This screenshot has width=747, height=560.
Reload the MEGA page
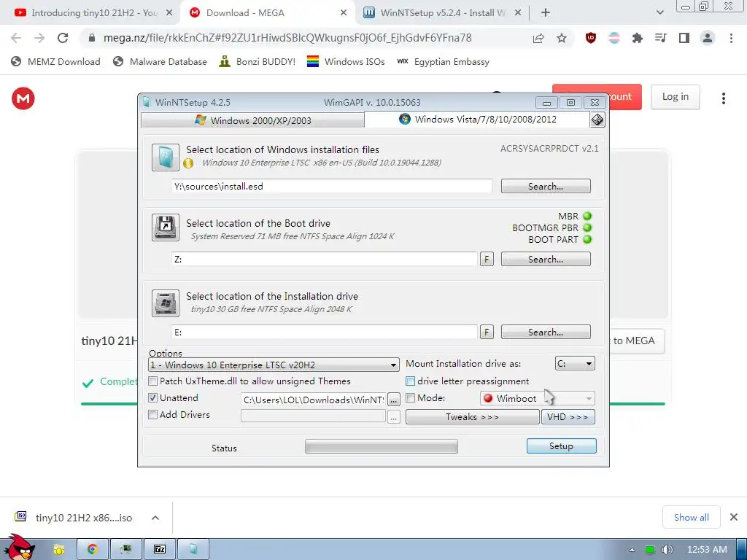click(x=63, y=38)
